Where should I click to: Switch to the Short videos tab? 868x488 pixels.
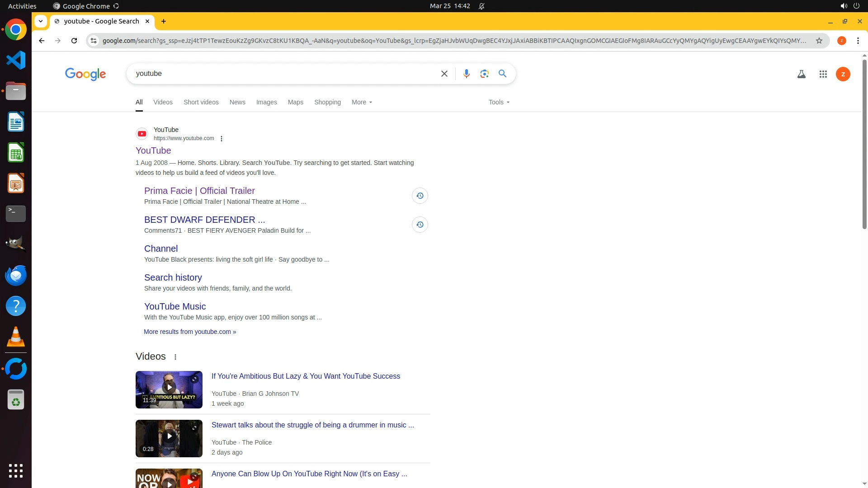(x=201, y=102)
